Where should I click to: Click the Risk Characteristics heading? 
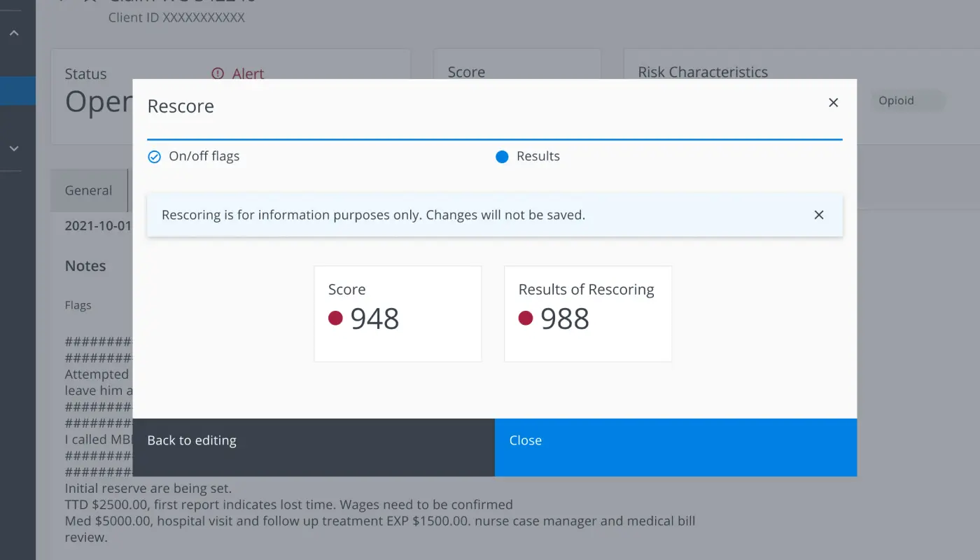click(x=703, y=72)
